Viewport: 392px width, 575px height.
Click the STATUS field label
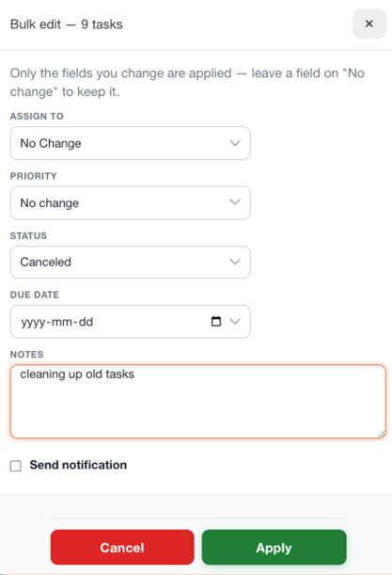click(x=28, y=236)
